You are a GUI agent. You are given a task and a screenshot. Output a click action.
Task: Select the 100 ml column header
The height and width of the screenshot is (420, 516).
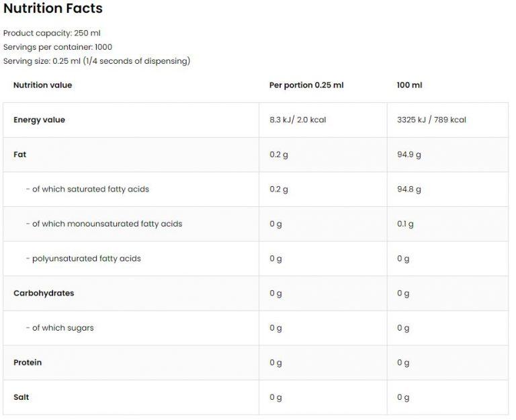click(x=409, y=85)
